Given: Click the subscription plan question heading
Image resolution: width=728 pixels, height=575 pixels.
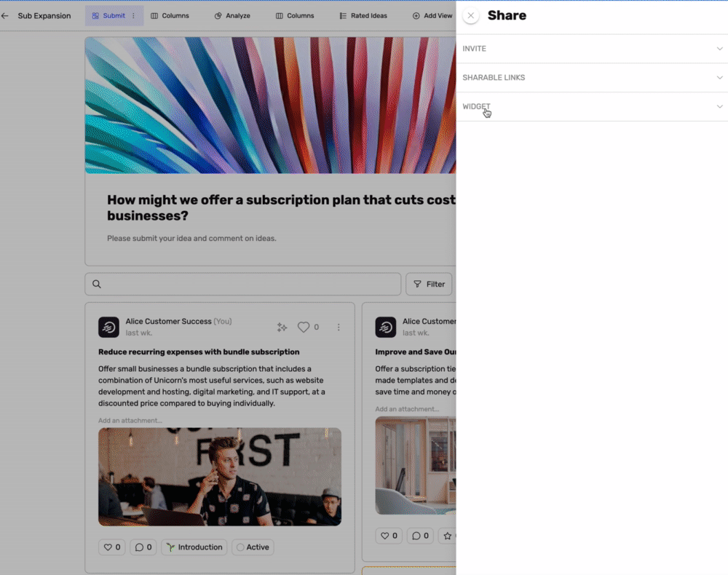Looking at the screenshot, I should [x=281, y=207].
